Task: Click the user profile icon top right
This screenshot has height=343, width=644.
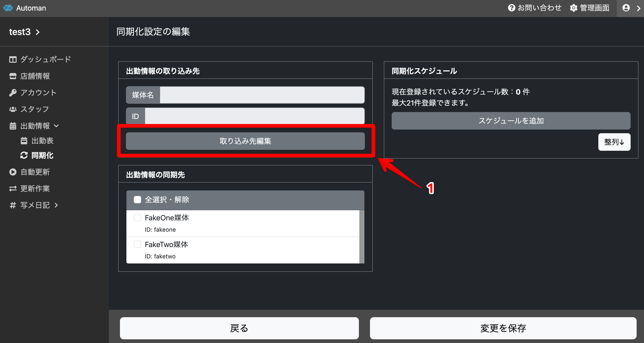Action: 626,8
